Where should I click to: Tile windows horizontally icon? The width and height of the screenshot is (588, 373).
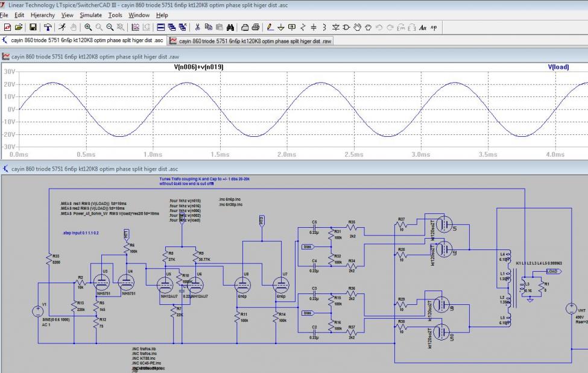click(161, 27)
